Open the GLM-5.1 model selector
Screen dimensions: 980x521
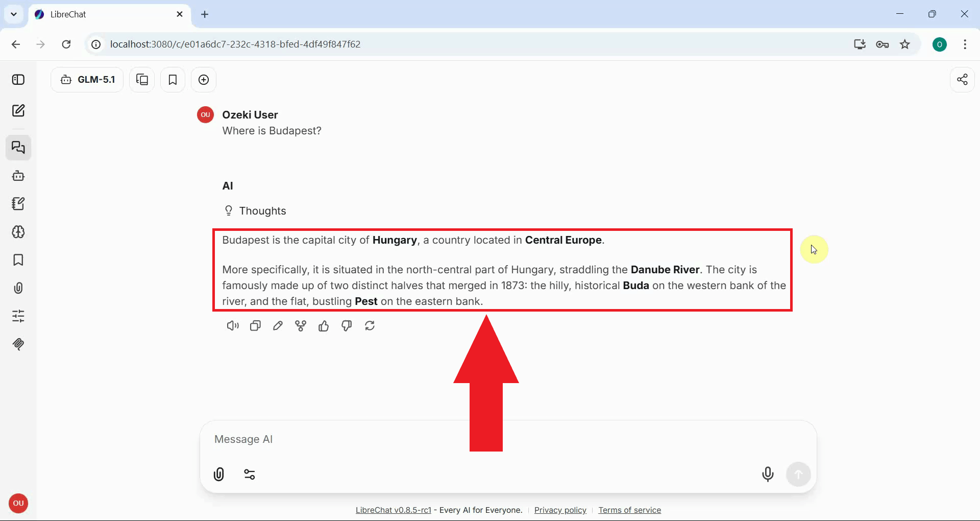87,80
